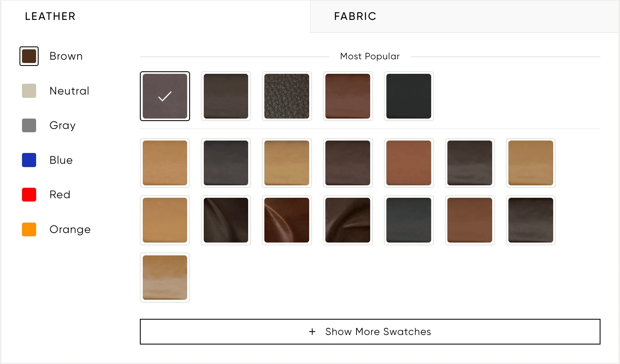Select the Brown color filter swatch

tap(29, 56)
